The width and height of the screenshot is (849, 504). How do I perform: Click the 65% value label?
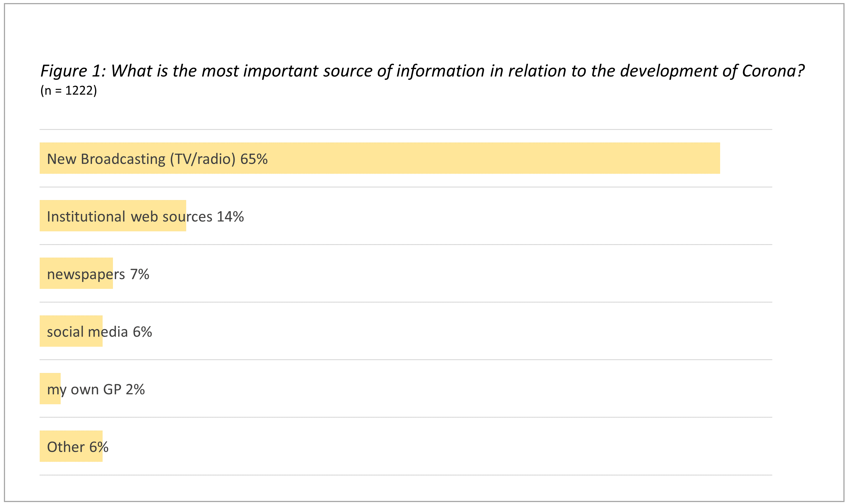pos(254,159)
